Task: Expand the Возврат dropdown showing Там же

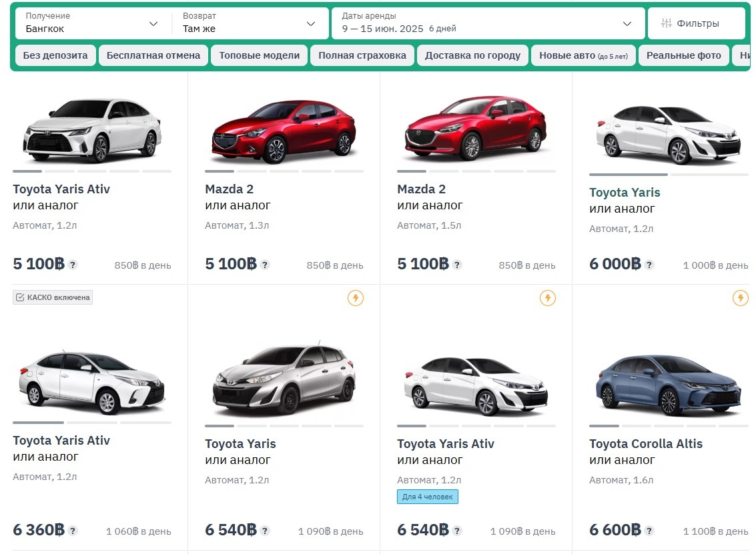Action: (249, 22)
